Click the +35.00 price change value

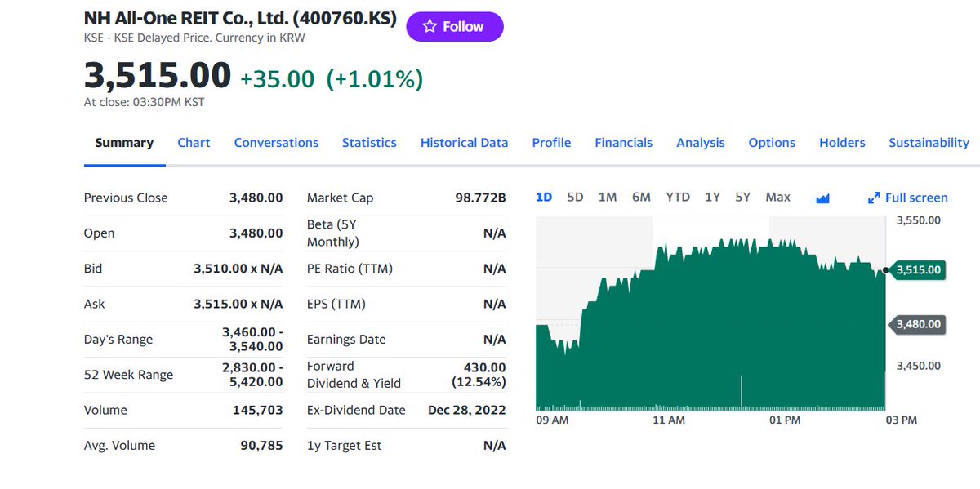pos(277,79)
